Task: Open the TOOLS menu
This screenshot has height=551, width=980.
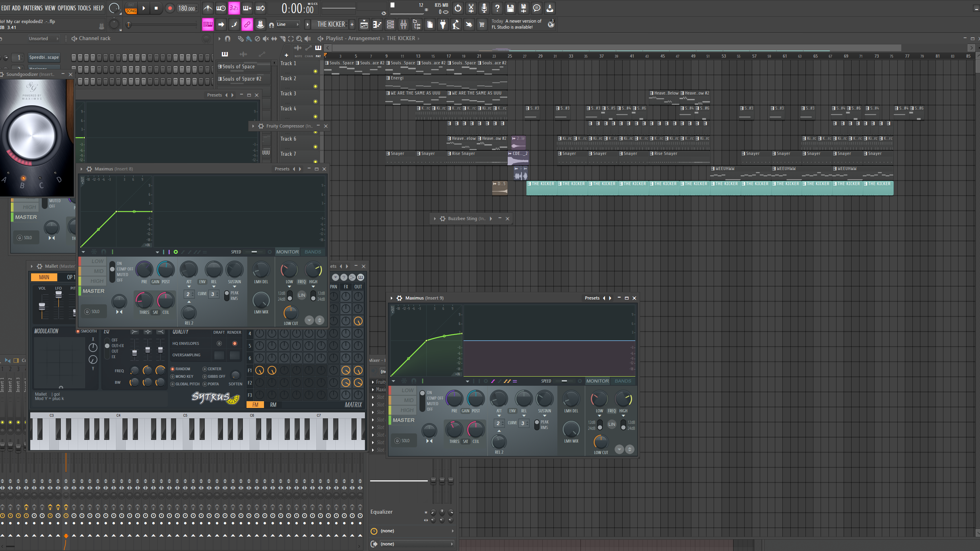Action: pyautogui.click(x=84, y=8)
